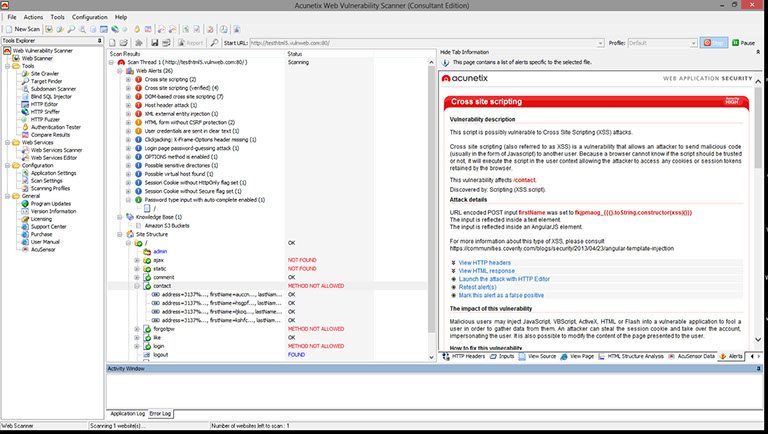Viewport: 768px width, 434px height.
Task: Open Web Services Scanner
Action: pyautogui.click(x=56, y=150)
